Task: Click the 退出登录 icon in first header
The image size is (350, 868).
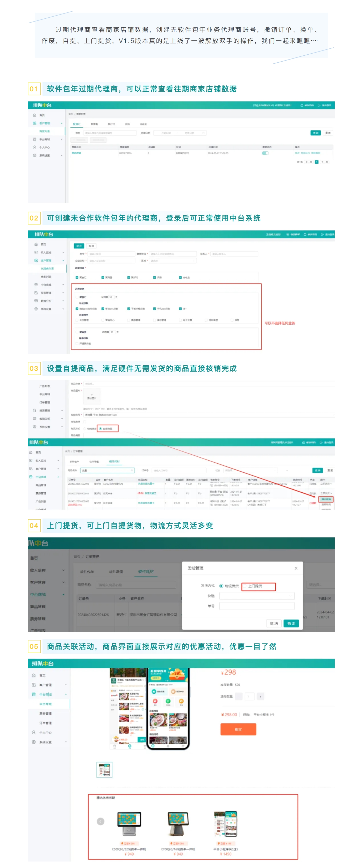Action: [x=319, y=105]
